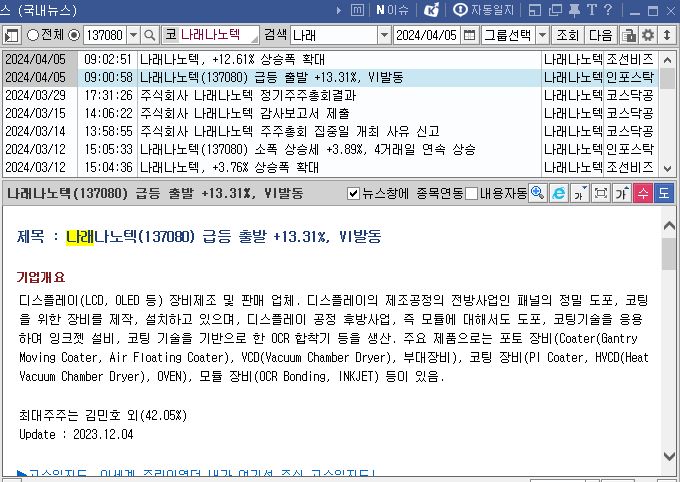This screenshot has height=482, width=680.
Task: Click the magnifier stock search icon
Action: coord(150,35)
